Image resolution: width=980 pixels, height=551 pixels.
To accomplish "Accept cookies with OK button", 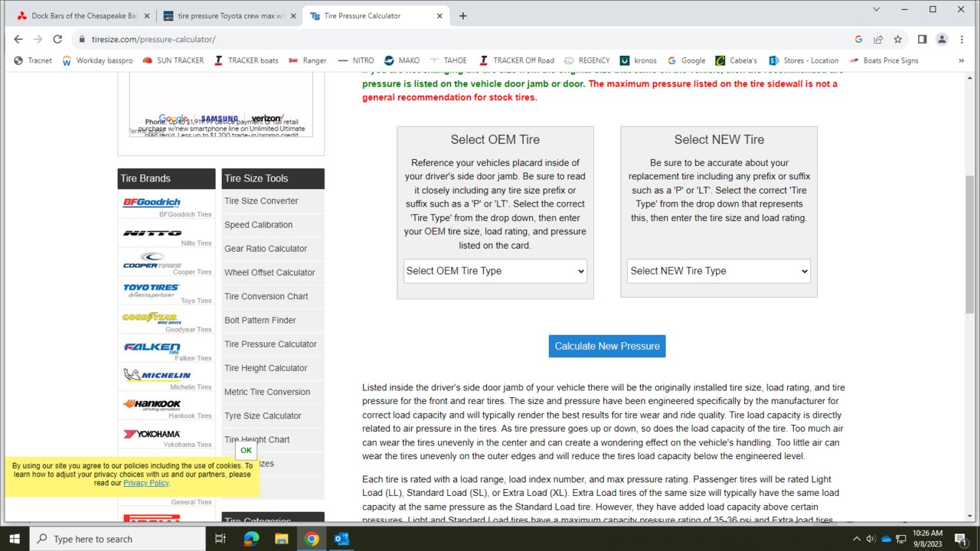I will (246, 450).
